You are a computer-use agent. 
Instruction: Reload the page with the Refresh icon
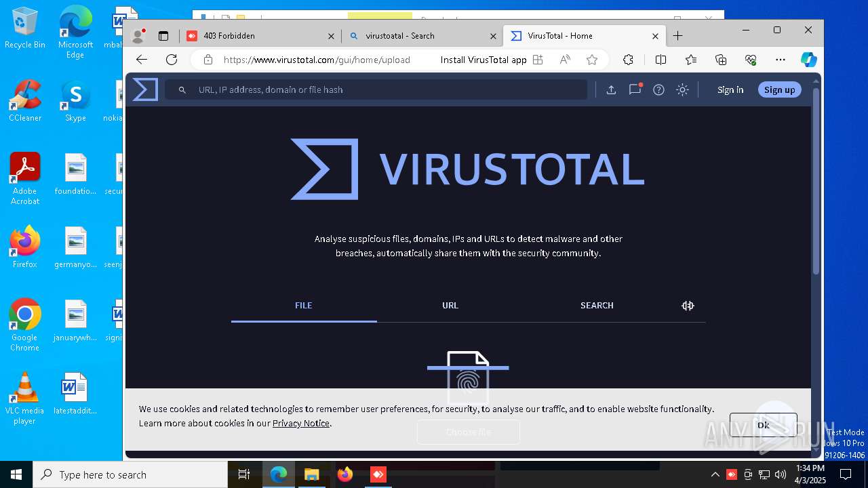point(172,60)
